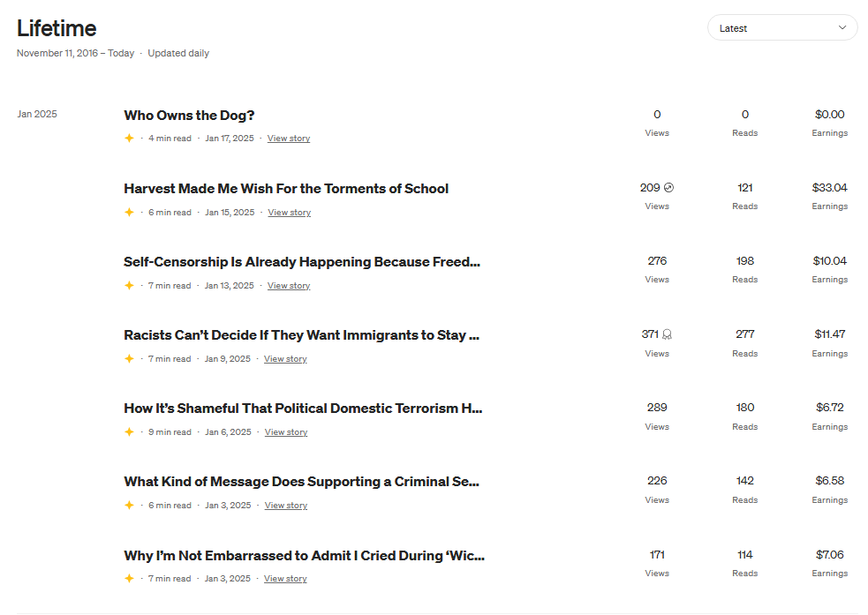Open the story titled Who Owns the Dog?
This screenshot has height=615, width=868.
189,115
